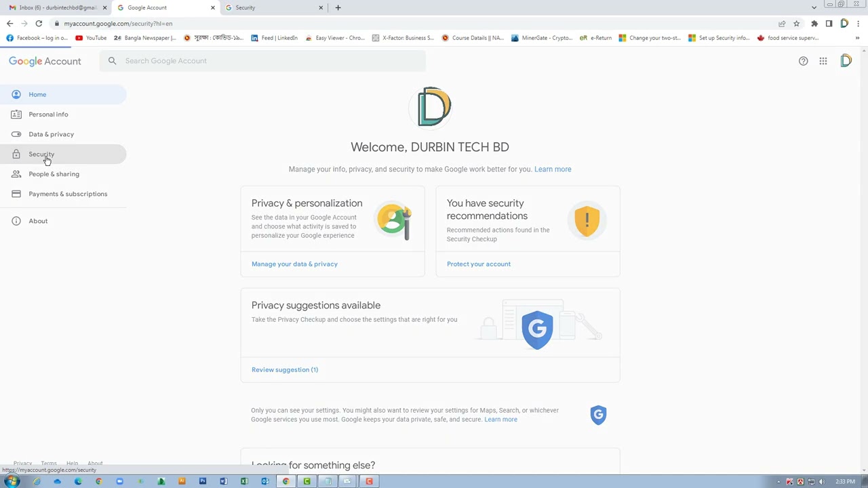Open Feed | LinkedIn bookmark
Screen dimensions: 868x488
coord(275,38)
